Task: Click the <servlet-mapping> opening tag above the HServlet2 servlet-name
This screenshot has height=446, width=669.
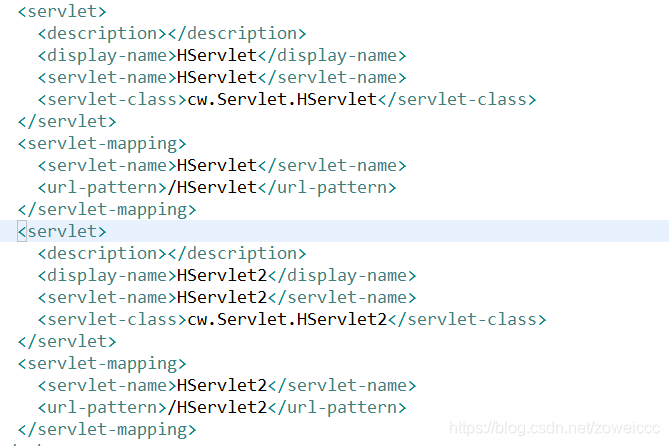Action: point(102,363)
